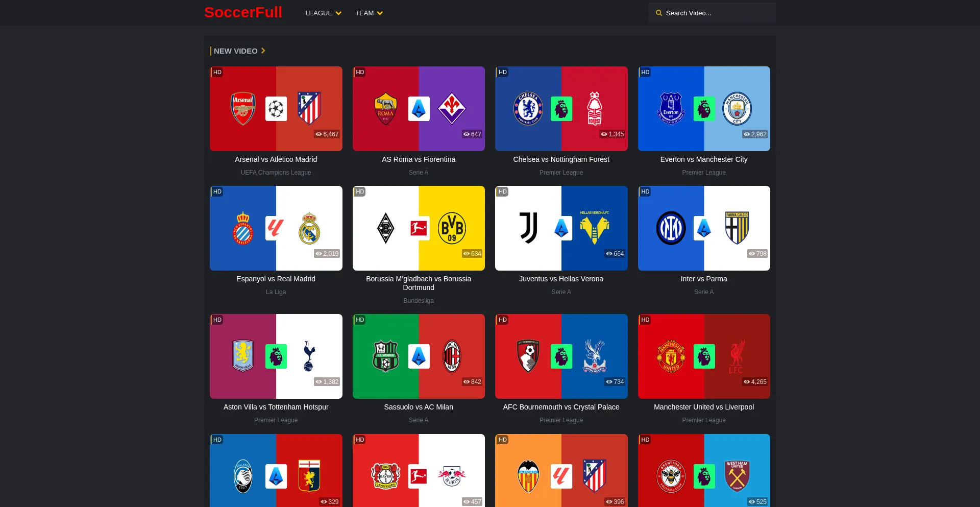Screen dimensions: 980x507
Task: Click the West Ham United crest
Action: click(737, 476)
